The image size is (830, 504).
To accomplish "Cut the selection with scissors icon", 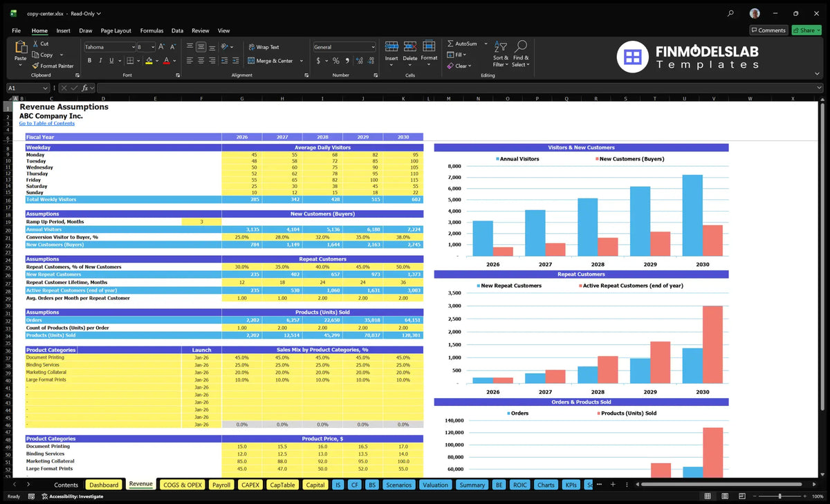I will [x=35, y=44].
